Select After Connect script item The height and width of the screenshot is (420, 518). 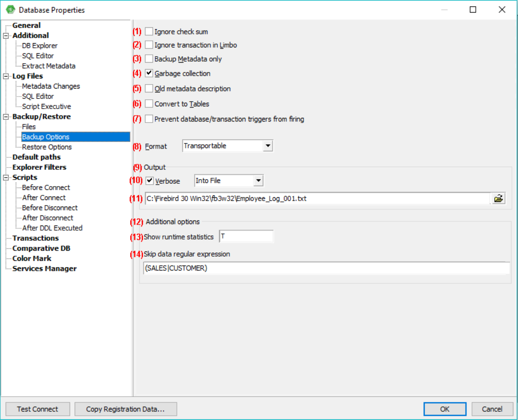point(44,198)
